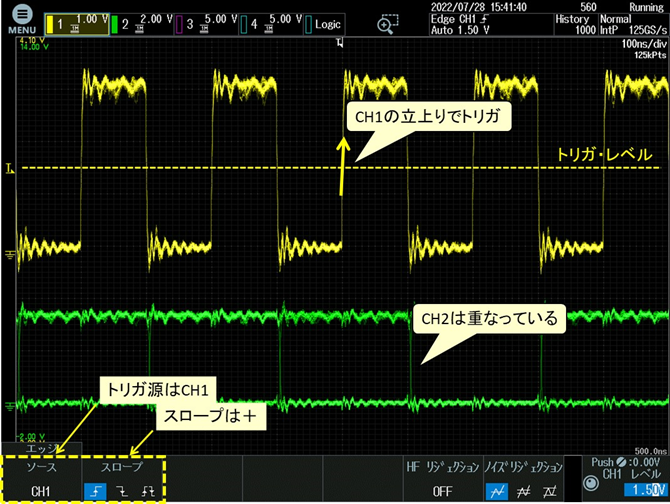670x504 pixels.
Task: Click the Running status indicator
Action: pyautogui.click(x=646, y=7)
